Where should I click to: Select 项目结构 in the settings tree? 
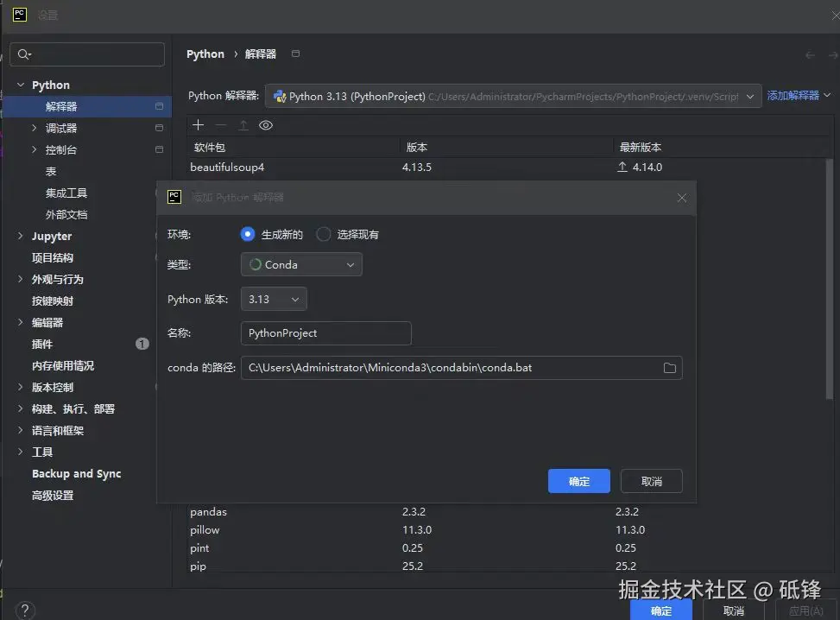point(53,257)
